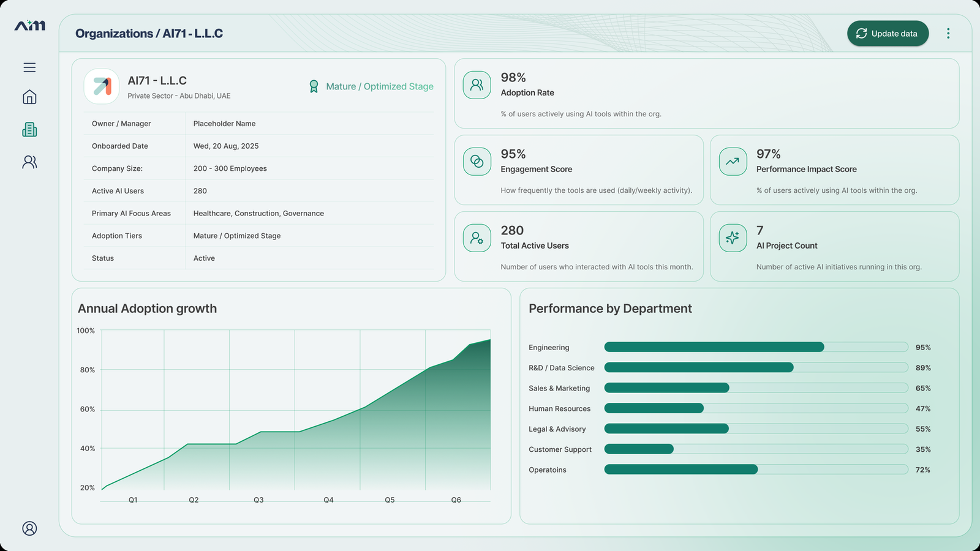Click the '95%' Engagement Score value
Screen dimensions: 980x551
513,154
